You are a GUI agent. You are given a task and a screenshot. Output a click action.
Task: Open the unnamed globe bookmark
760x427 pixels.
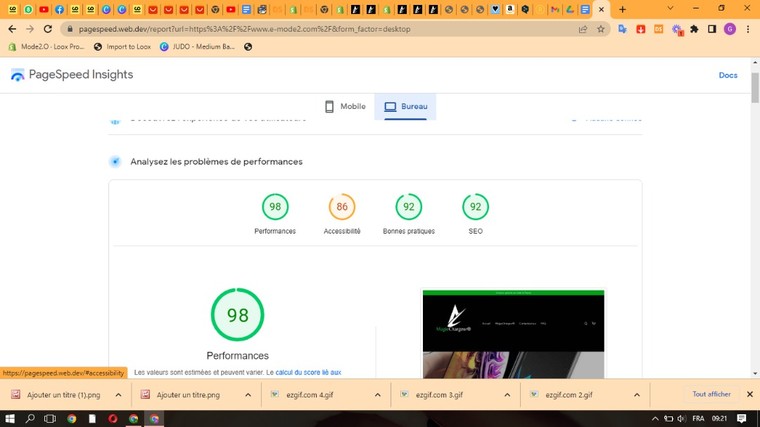pyautogui.click(x=248, y=47)
